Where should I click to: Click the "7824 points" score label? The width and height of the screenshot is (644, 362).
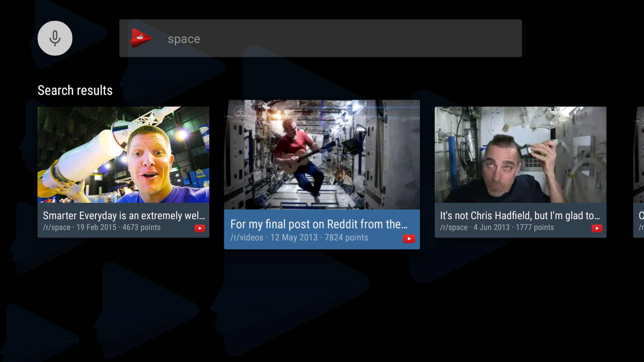346,238
